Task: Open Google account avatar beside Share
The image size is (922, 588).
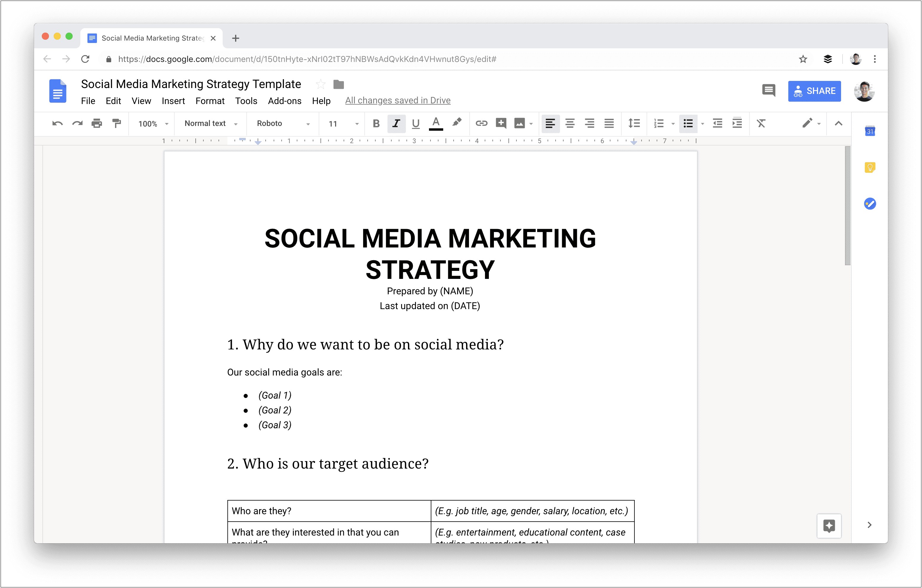Action: tap(864, 91)
